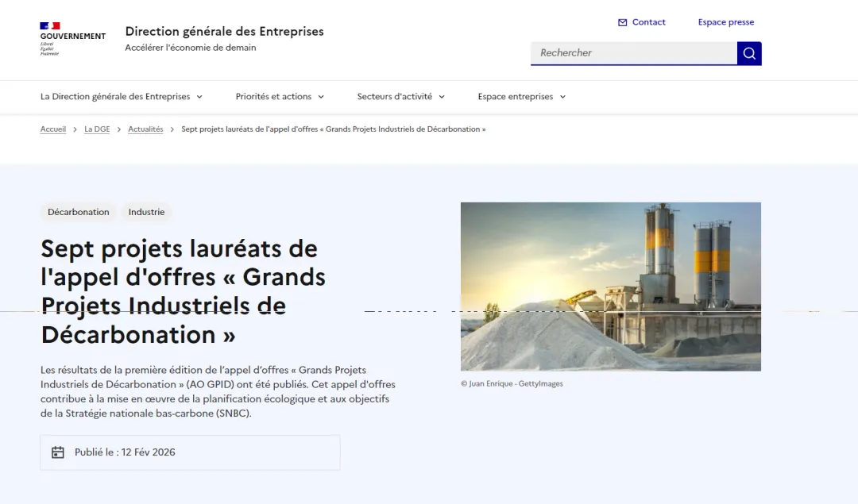Click chevron after Actualités breadcrumb
Image resolution: width=858 pixels, height=504 pixels.
[x=172, y=129]
